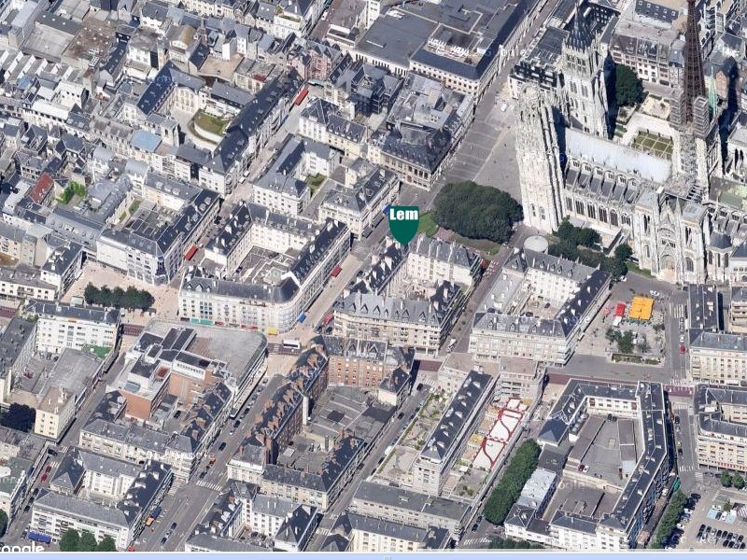This screenshot has width=747, height=560.
Task: Click the car parking lot at bottom right
Action: pyautogui.click(x=719, y=534)
